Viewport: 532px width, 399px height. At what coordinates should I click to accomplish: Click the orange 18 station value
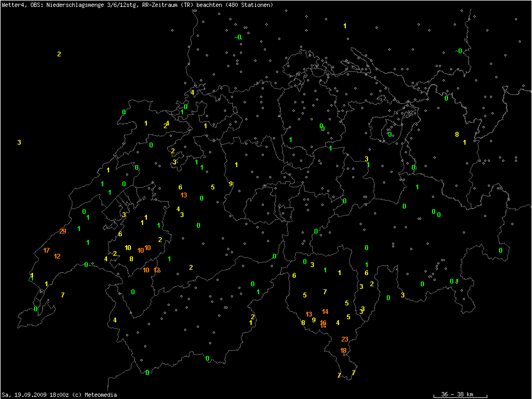click(x=343, y=351)
